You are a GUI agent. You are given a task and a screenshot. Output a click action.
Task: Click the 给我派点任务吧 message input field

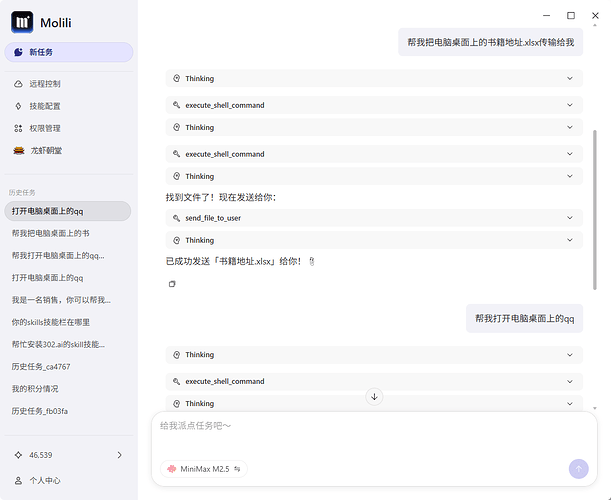370,426
